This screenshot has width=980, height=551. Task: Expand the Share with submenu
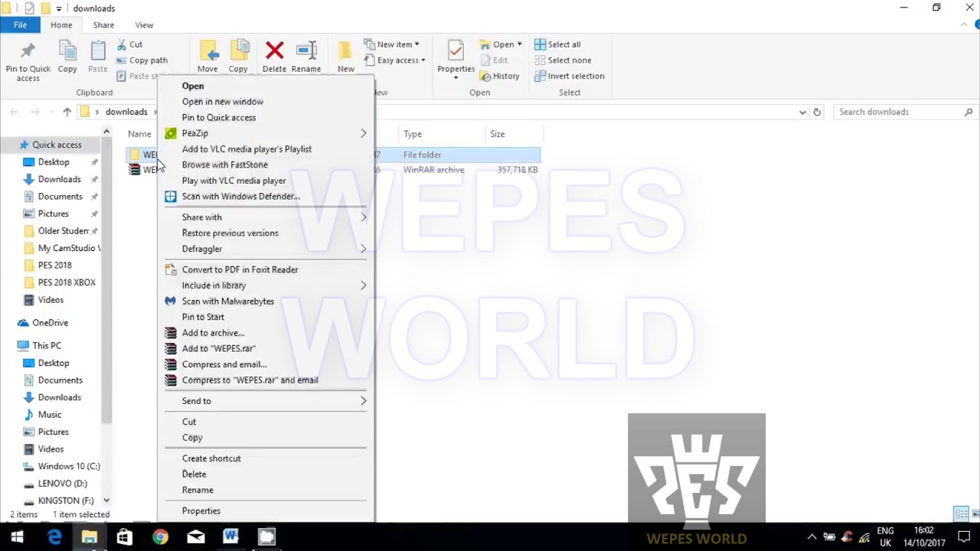point(363,217)
